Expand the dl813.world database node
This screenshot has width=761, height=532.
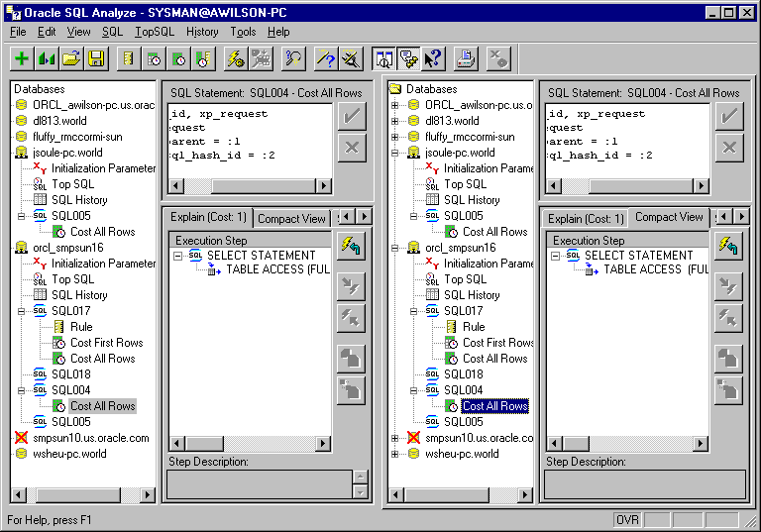pos(395,121)
